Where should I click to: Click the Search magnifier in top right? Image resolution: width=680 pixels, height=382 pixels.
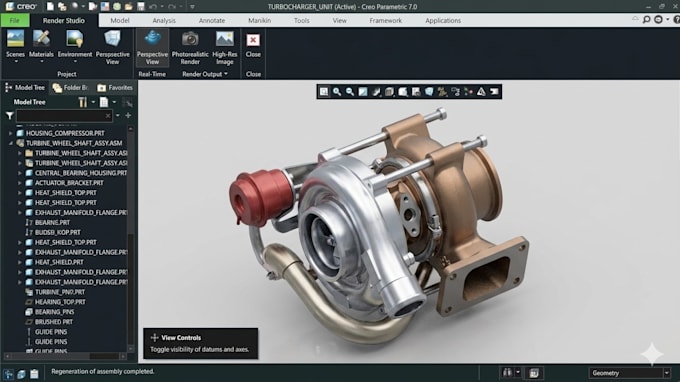point(646,20)
